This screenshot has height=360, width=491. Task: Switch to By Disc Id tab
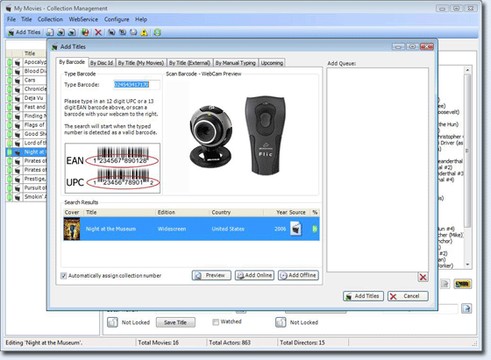(102, 63)
